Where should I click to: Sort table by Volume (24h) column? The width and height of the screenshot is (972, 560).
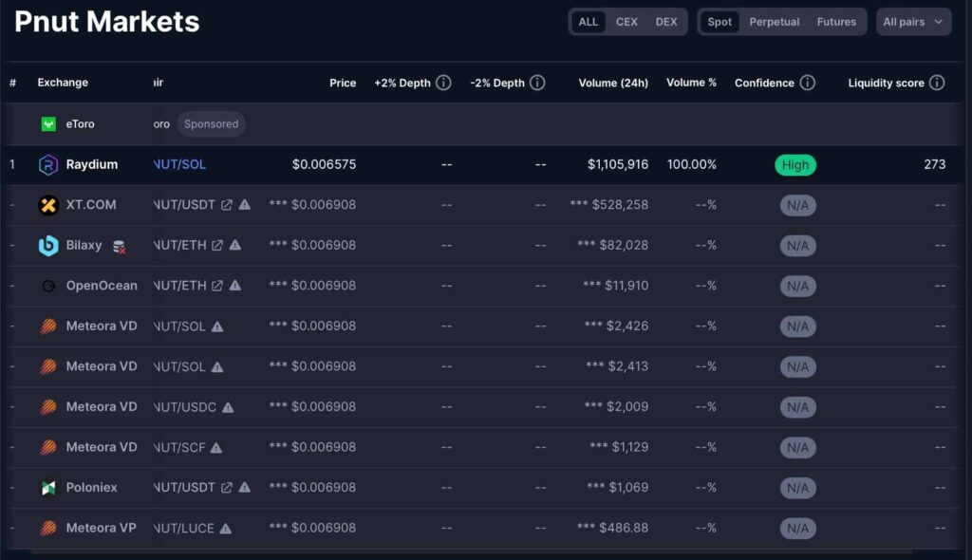(613, 84)
